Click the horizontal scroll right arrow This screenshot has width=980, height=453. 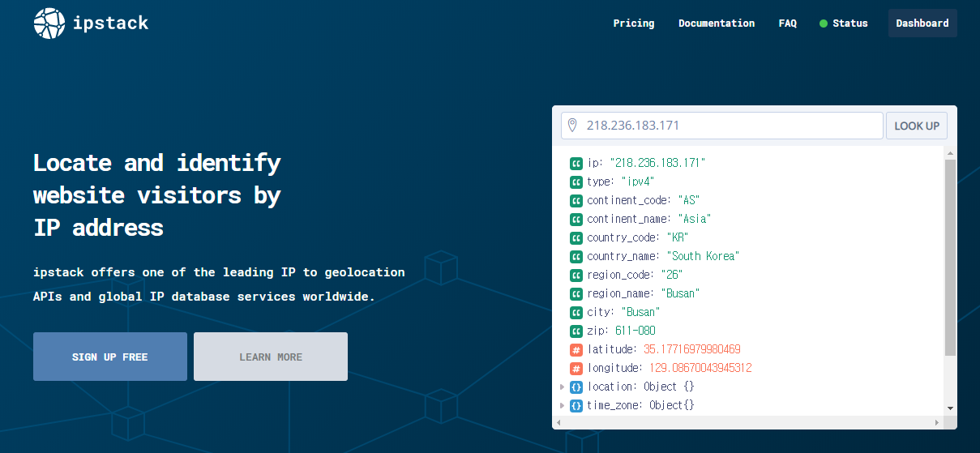tap(938, 423)
